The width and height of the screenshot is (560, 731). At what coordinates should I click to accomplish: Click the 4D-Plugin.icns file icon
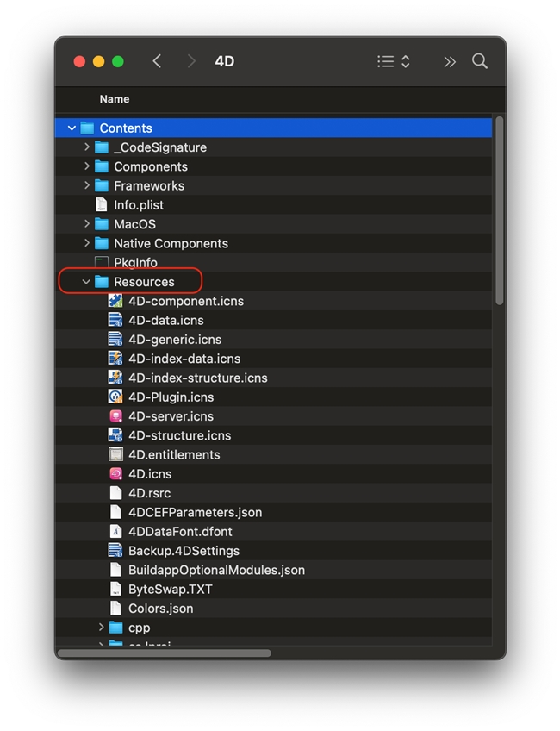click(115, 397)
